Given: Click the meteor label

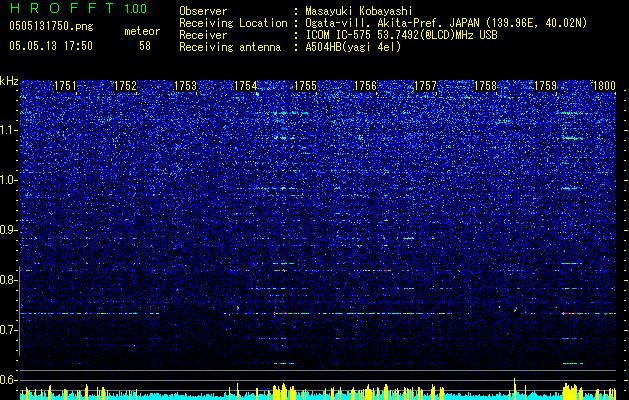Looking at the screenshot, I should coord(142,31).
